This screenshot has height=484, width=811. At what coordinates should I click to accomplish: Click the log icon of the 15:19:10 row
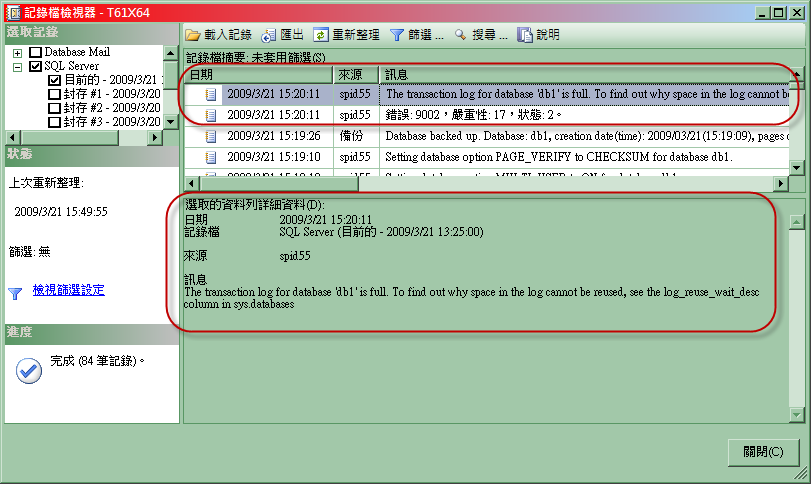point(211,157)
